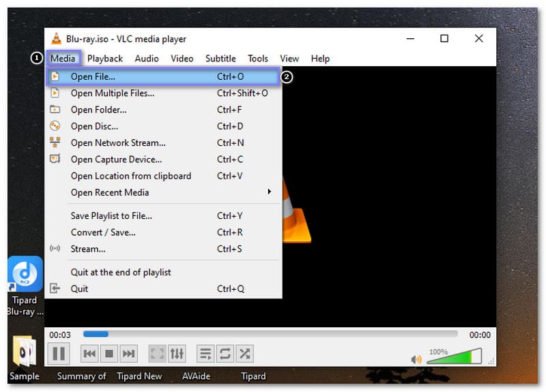Viewport: 546px width, 392px height.
Task: Click the playback seek bar
Action: 270,334
